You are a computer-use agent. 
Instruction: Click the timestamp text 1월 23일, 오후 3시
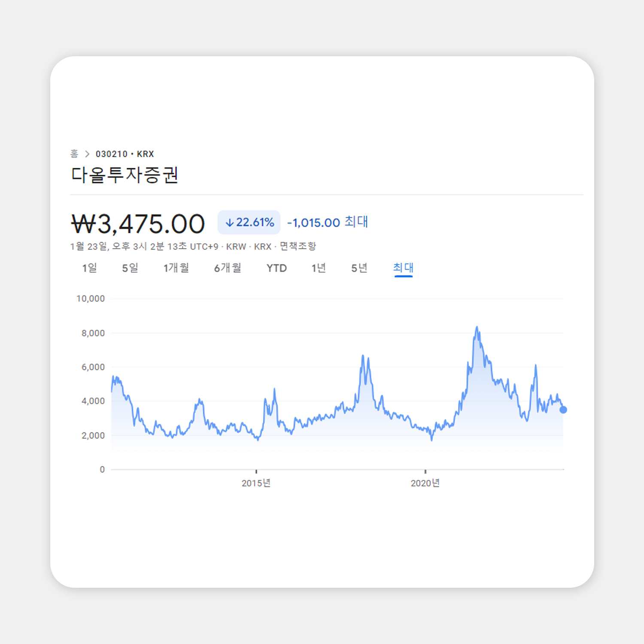109,246
